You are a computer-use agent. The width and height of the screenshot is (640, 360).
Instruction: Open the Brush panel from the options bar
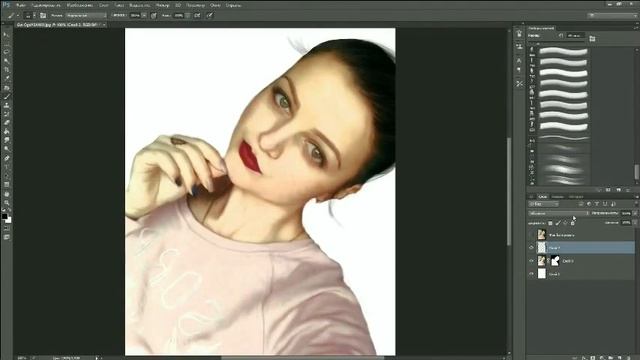[x=43, y=16]
